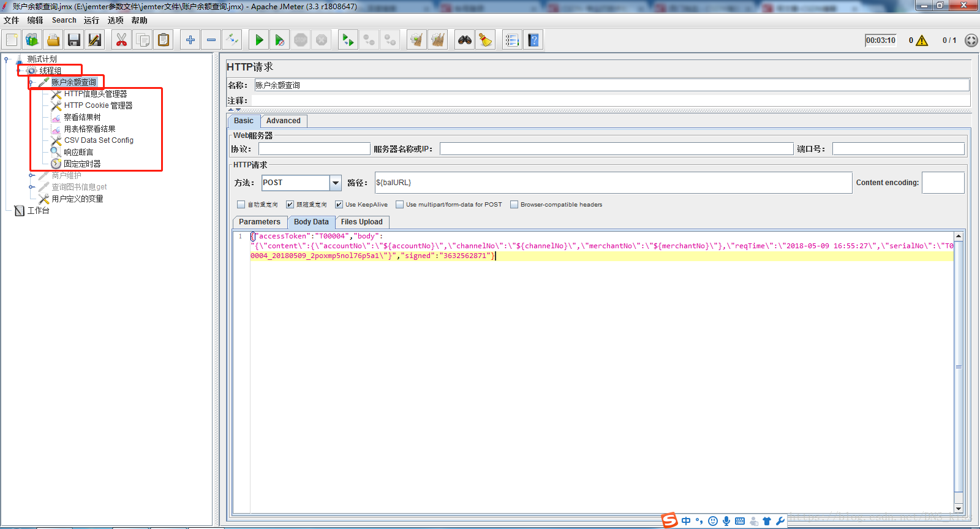The image size is (980, 529).
Task: Start no pauses play icon
Action: 280,40
